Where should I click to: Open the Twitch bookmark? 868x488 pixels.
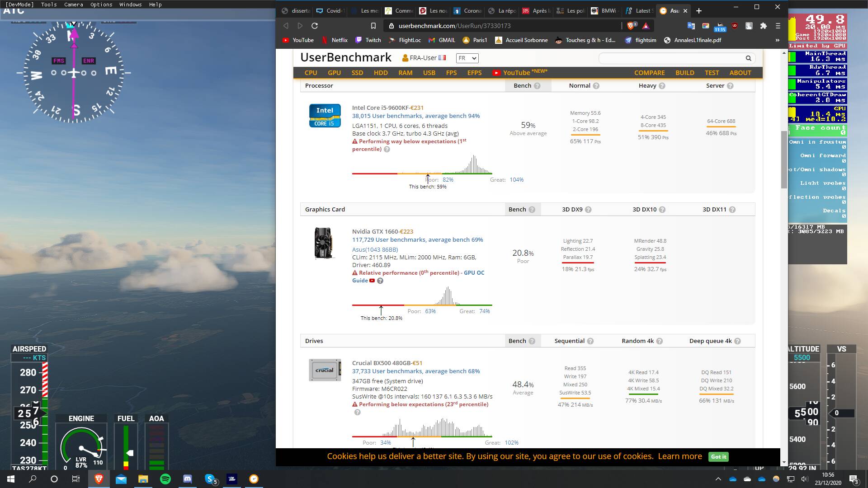click(368, 40)
